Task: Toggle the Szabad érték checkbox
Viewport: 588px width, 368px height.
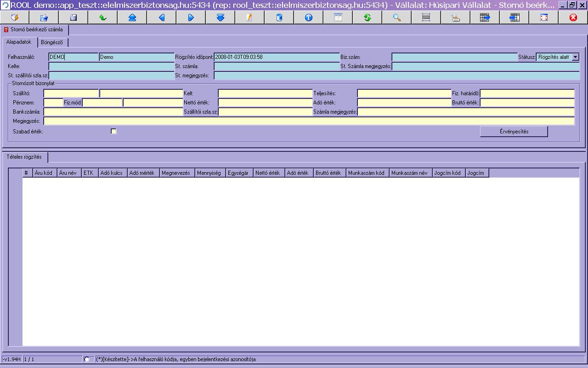Action: [x=113, y=132]
